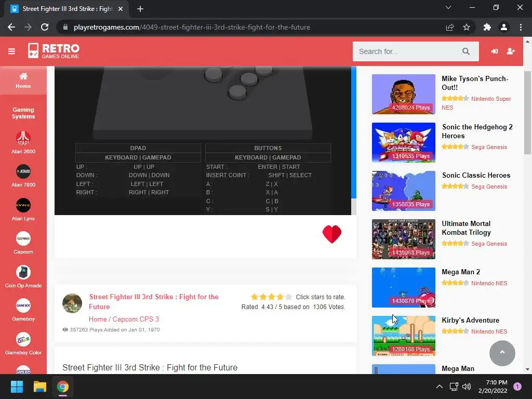532x399 pixels.
Task: Open the Windows Start menu
Action: pos(17,387)
